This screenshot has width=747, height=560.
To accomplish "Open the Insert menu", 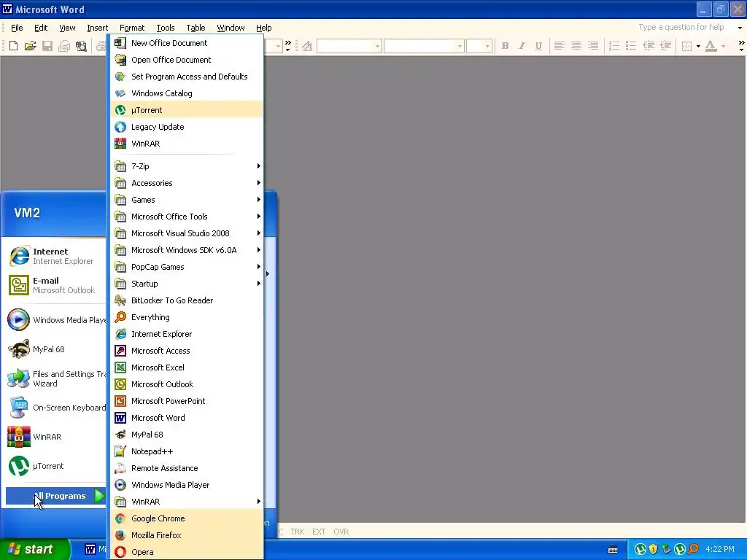I will (97, 28).
